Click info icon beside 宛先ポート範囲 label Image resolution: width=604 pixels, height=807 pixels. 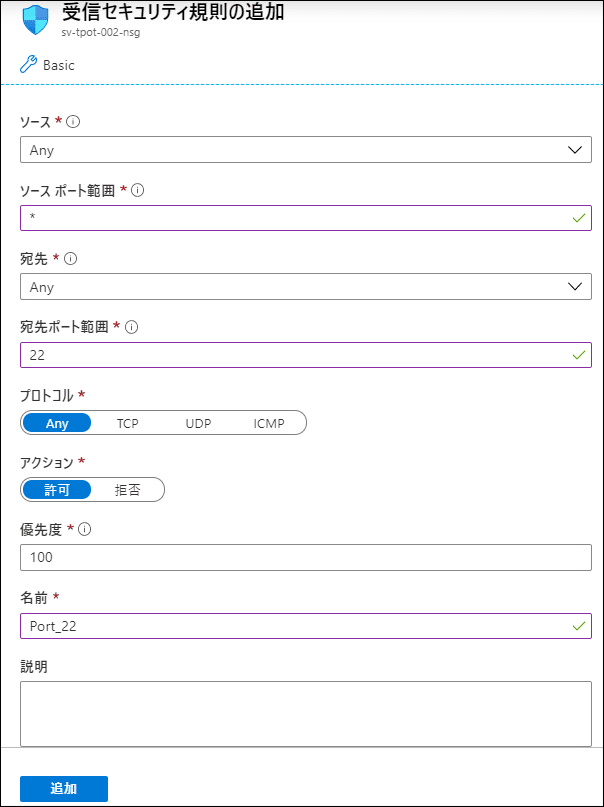tap(131, 326)
